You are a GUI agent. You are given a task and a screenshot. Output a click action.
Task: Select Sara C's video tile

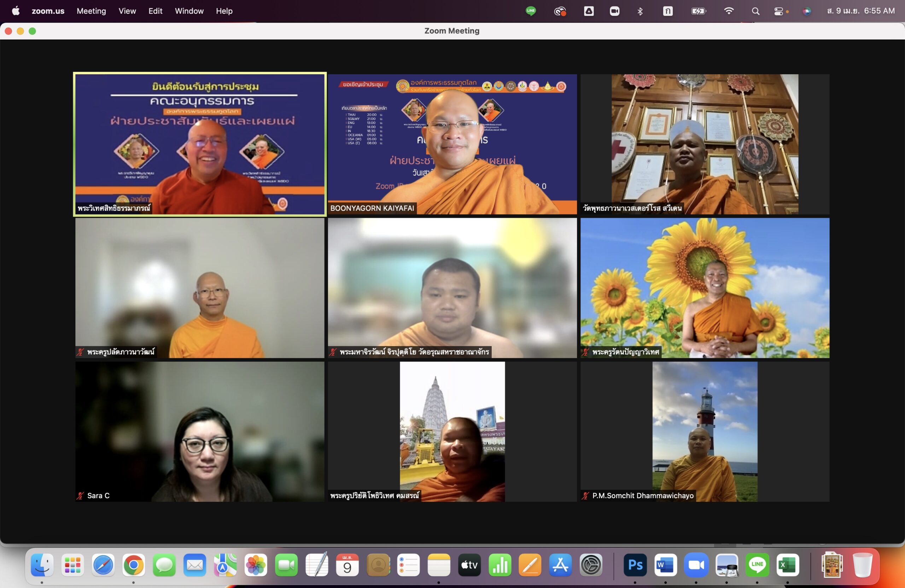point(200,431)
